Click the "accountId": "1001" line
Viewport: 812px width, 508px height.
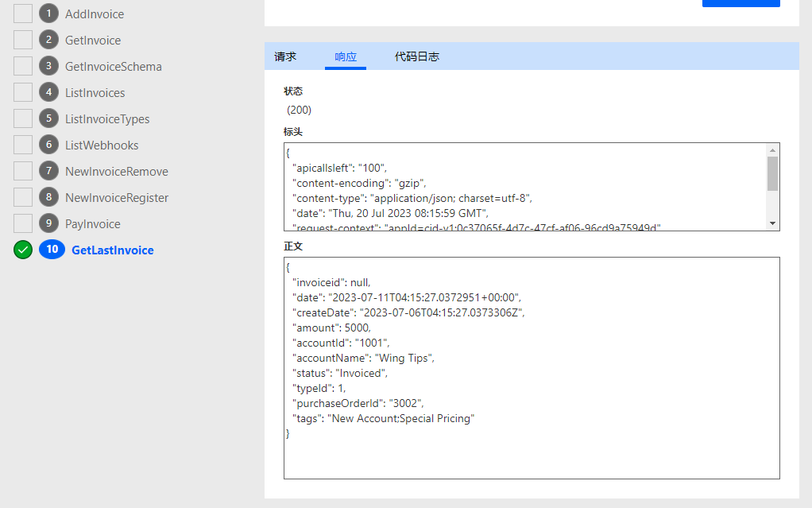(341, 343)
